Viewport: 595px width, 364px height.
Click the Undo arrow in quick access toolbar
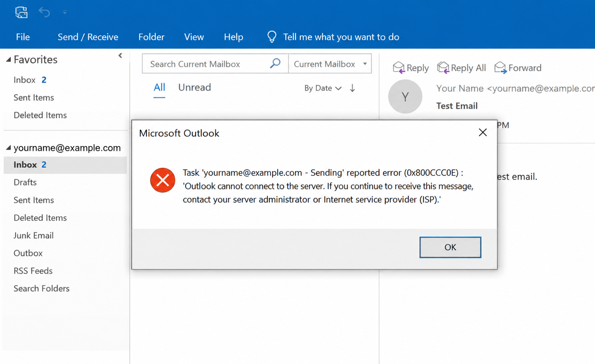pos(45,12)
